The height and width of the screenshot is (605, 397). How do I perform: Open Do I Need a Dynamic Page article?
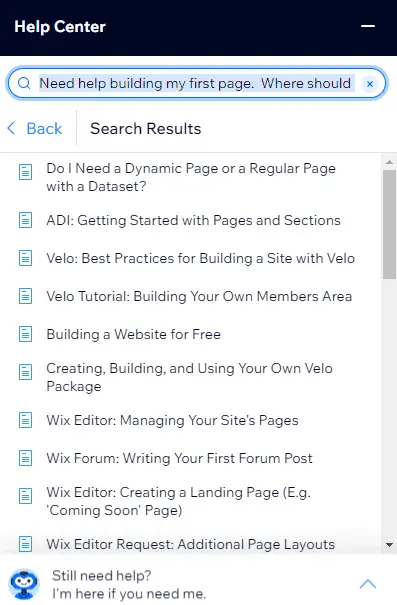pos(191,177)
